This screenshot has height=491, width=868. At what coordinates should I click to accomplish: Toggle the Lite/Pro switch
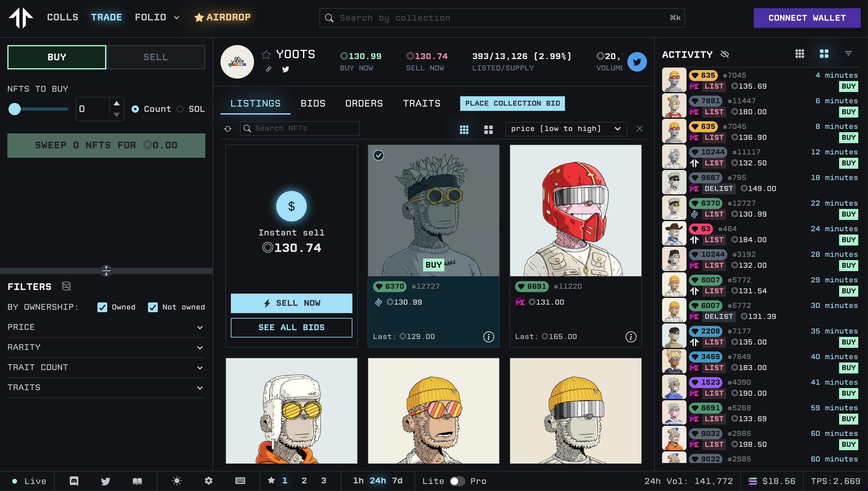(457, 481)
